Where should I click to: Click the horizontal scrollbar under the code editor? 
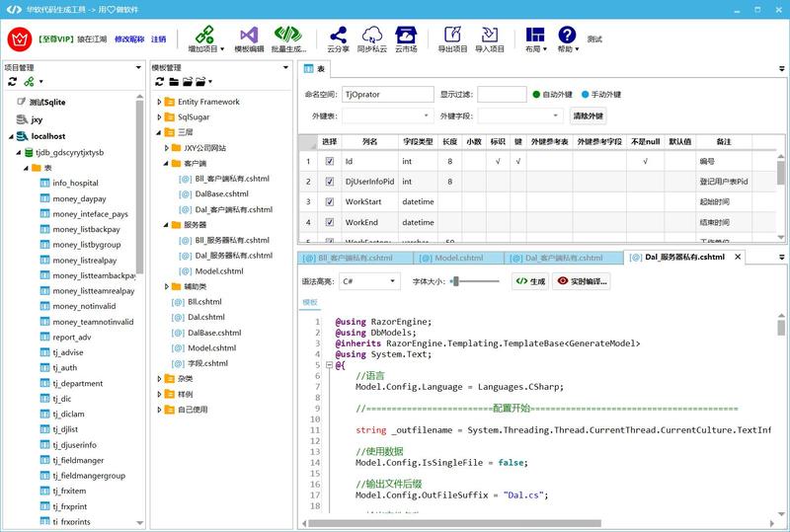pos(455,523)
